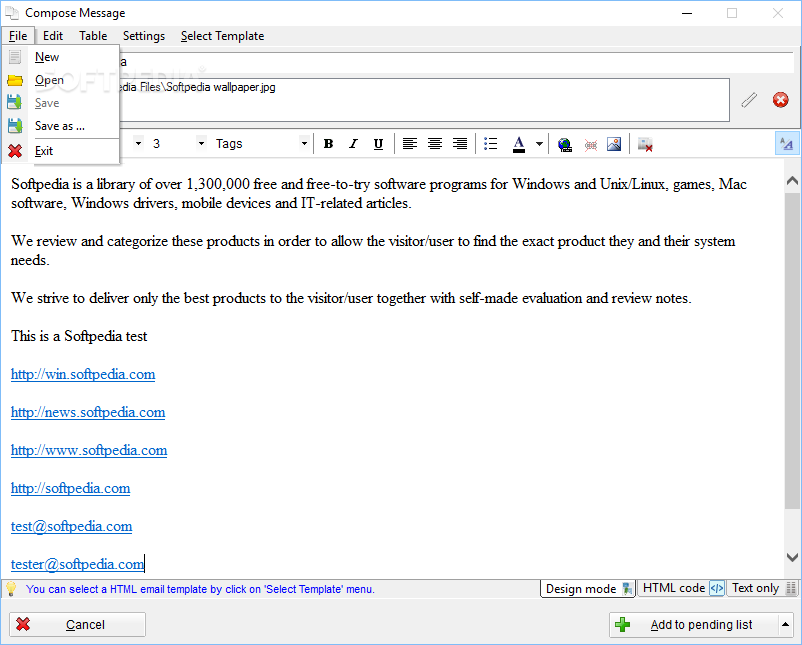
Task: Click the New document icon in File menu
Action: click(15, 57)
